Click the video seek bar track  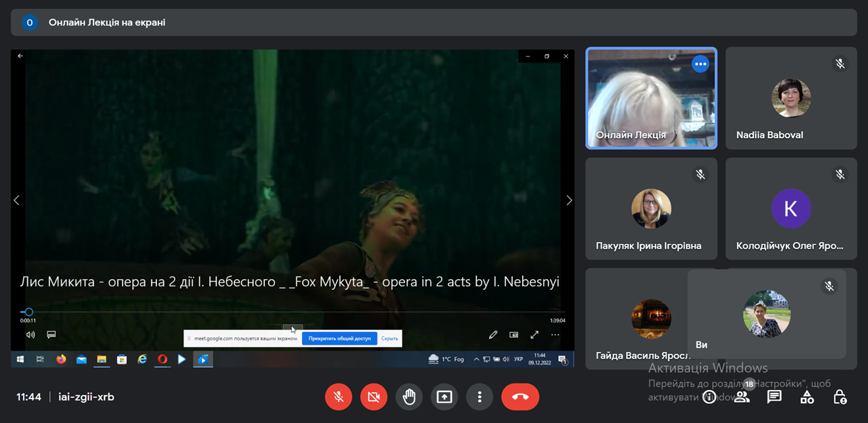[293, 312]
